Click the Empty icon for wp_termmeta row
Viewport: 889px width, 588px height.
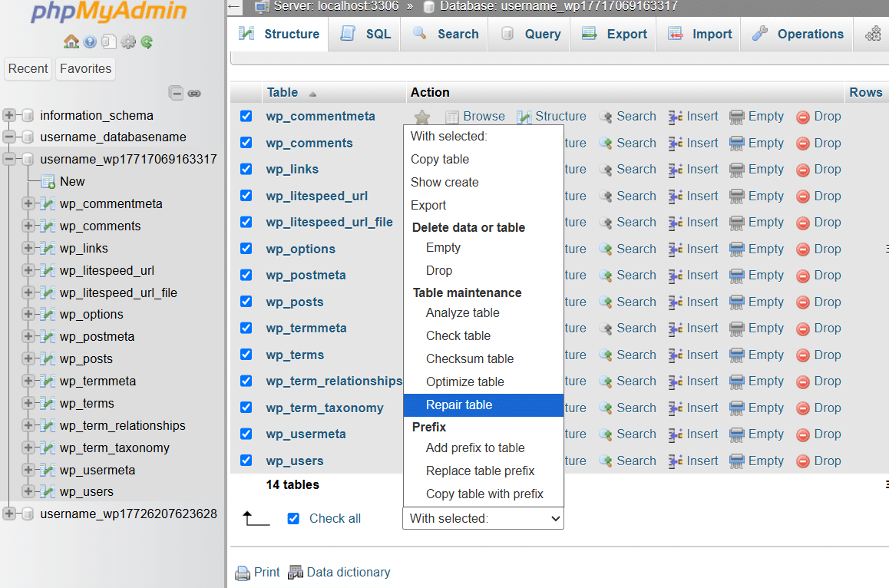point(736,329)
